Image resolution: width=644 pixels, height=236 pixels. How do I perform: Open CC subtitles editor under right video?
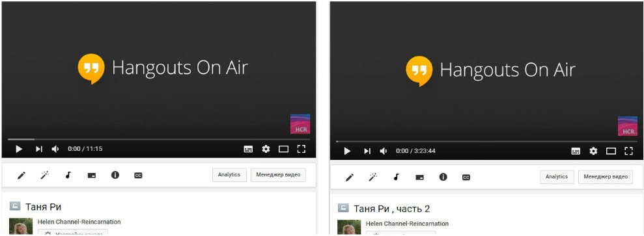coord(466,177)
